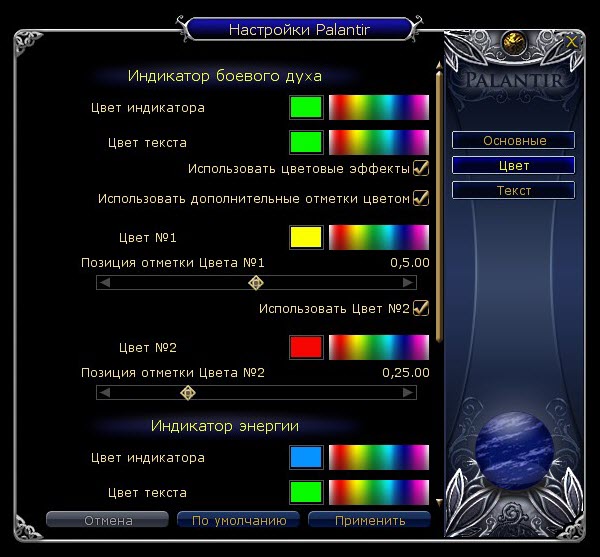The height and width of the screenshot is (557, 600).
Task: Click the red Цвет №2 swatch
Action: pyautogui.click(x=306, y=348)
